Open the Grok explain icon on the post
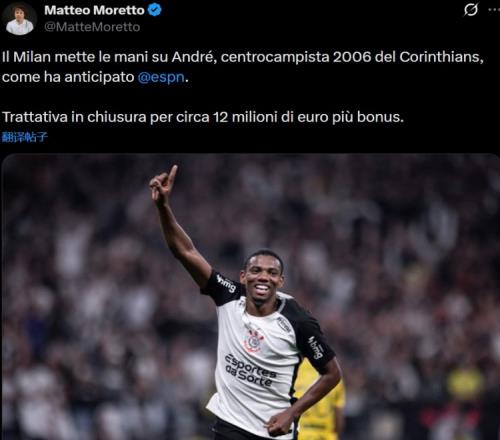Screen dimensions: 500x440 [471, 10]
